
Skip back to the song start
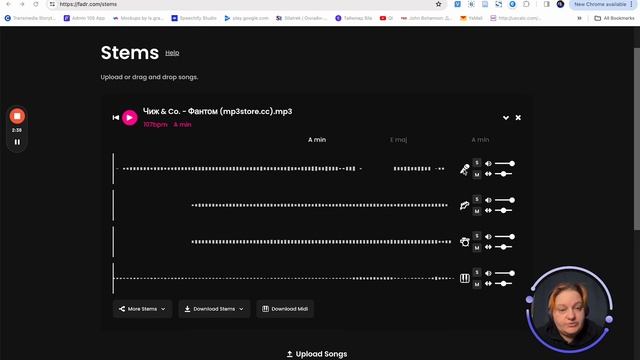[x=116, y=118]
